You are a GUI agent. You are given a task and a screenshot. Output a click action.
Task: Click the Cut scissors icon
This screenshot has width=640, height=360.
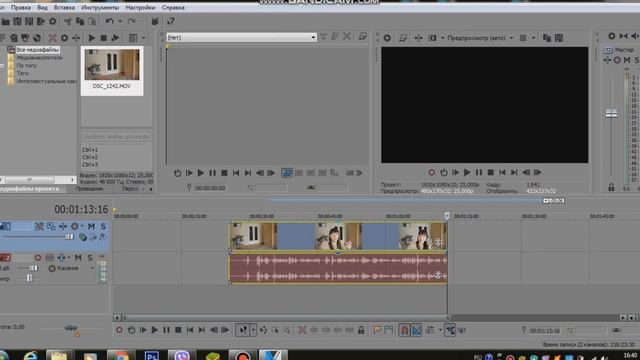68,21
